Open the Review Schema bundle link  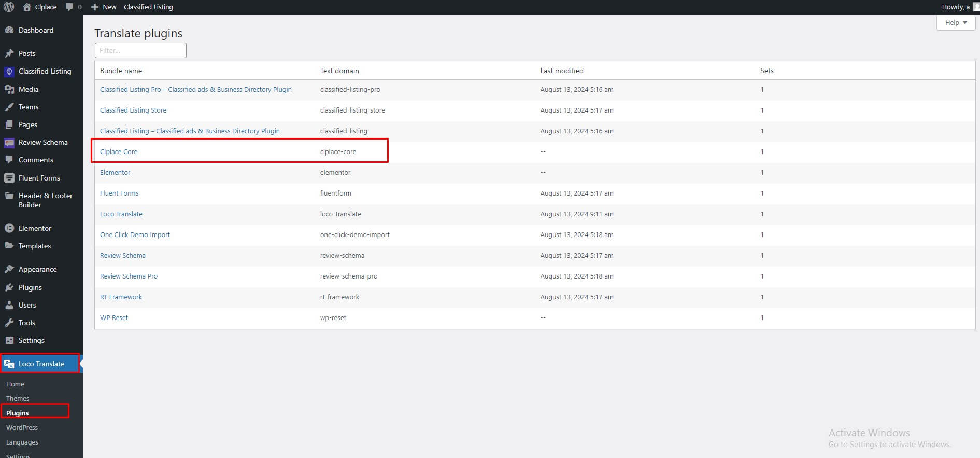click(x=123, y=255)
